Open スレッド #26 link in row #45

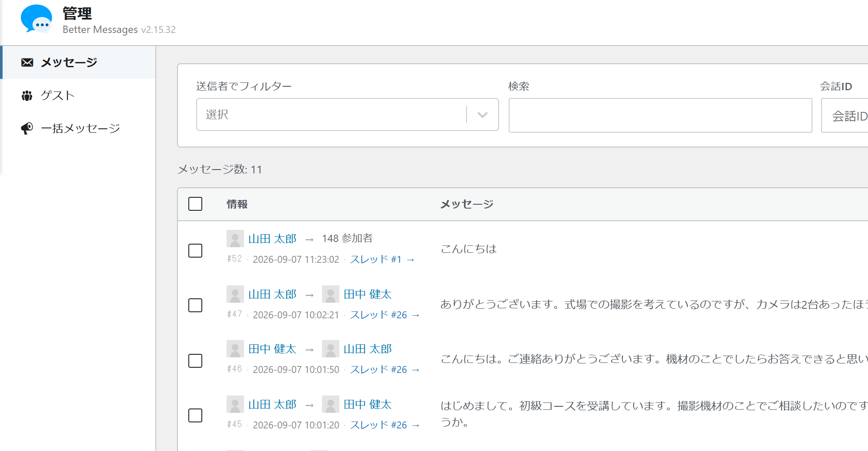pos(385,425)
